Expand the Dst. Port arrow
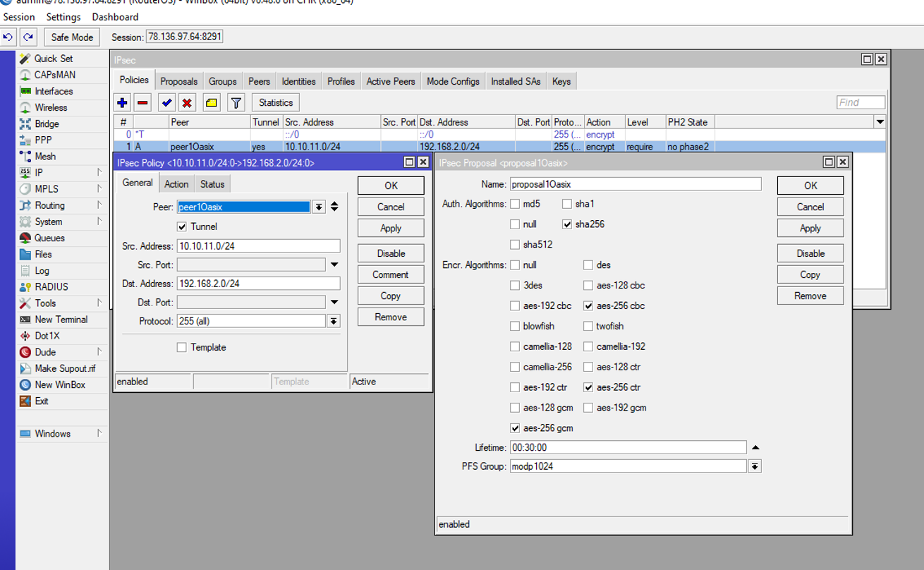 (x=334, y=302)
